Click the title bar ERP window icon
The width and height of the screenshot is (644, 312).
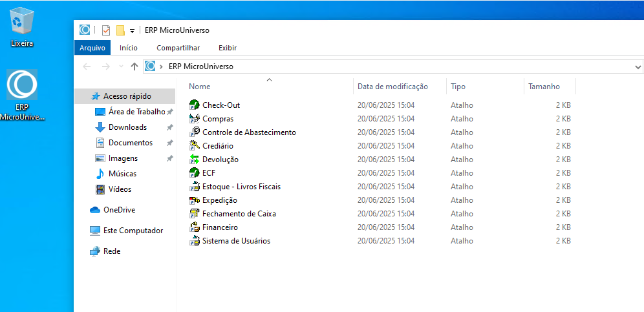[85, 30]
